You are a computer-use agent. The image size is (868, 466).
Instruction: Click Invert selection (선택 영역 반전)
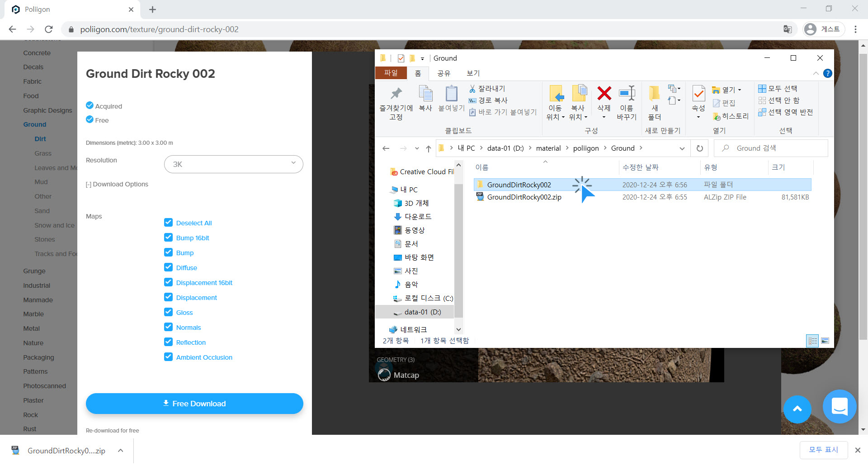(x=785, y=112)
